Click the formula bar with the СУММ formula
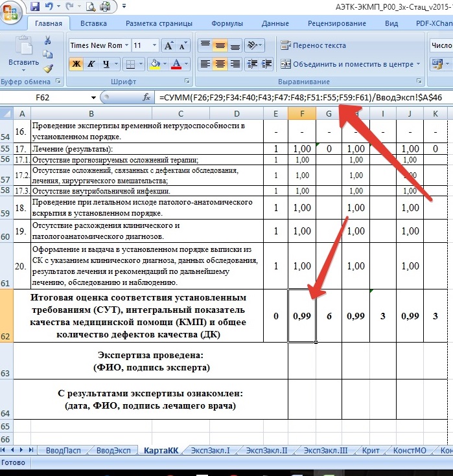 (x=304, y=97)
